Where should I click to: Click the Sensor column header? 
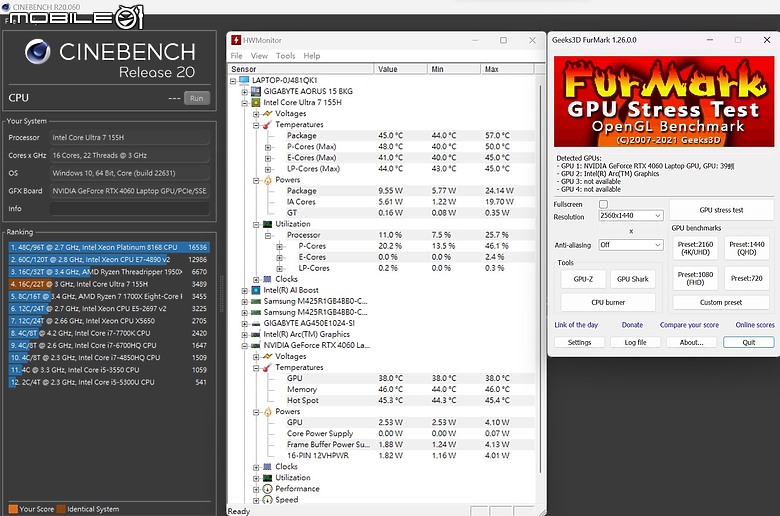coord(301,69)
